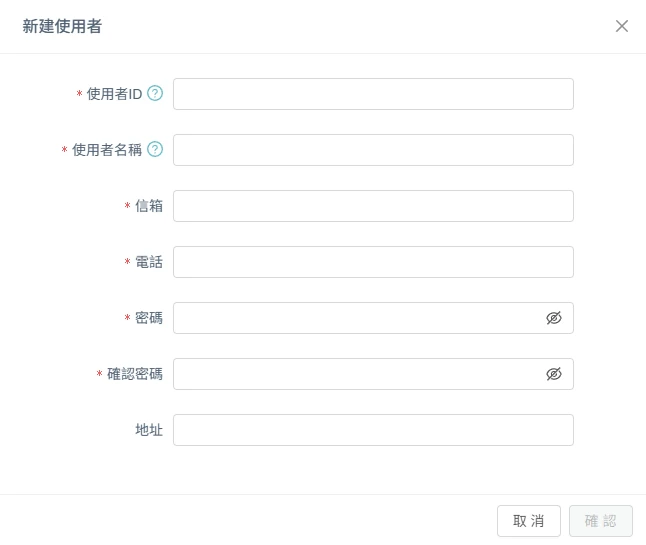Image resolution: width=646 pixels, height=545 pixels.
Task: Close the 新建使用者 dialog with X
Action: 622,26
